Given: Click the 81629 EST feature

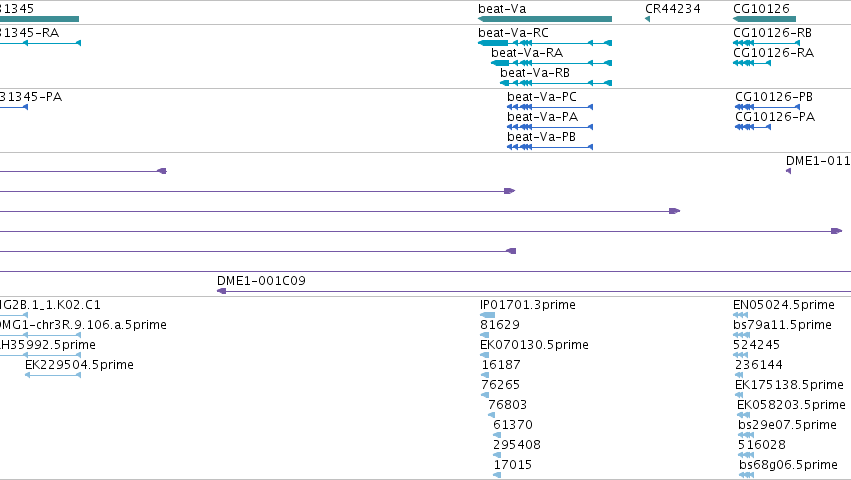Looking at the screenshot, I should 485,335.
